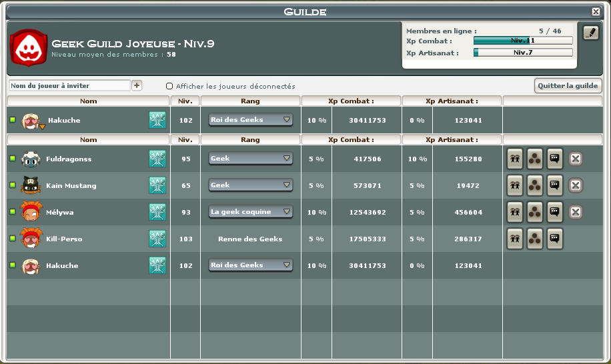The width and height of the screenshot is (611, 364).
Task: Open Rang dropdown for Fuldragonss
Action: click(x=251, y=159)
